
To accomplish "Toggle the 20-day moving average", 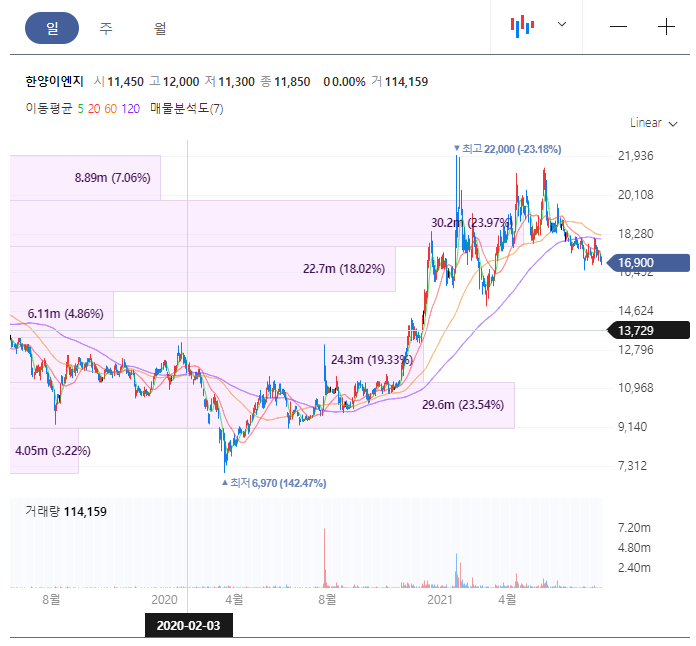I will (x=94, y=109).
